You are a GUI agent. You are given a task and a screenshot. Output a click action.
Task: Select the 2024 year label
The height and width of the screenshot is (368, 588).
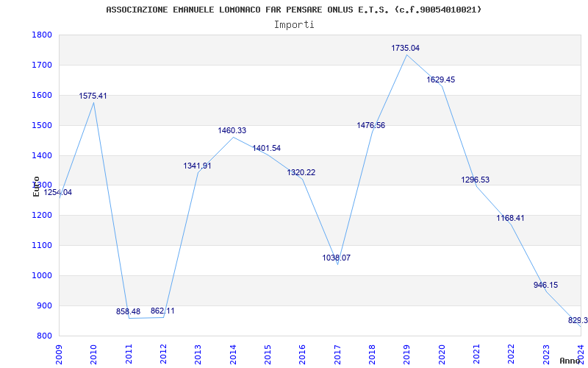581,354
